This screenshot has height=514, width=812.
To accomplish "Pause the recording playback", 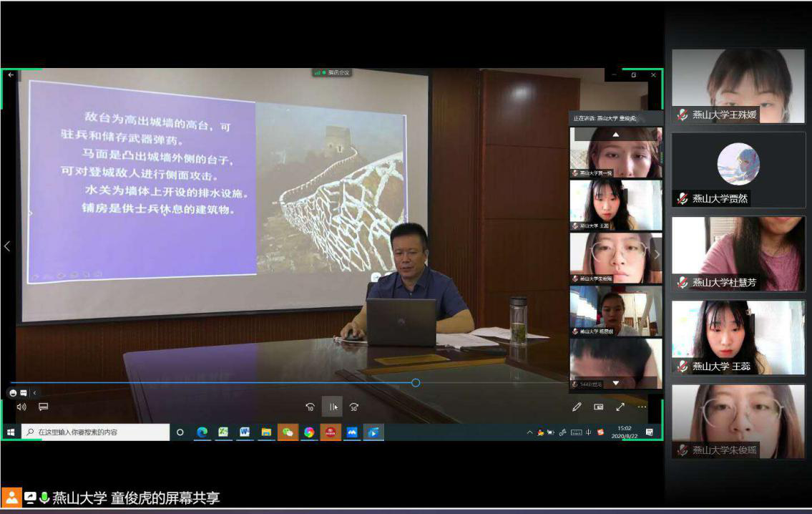I will click(x=333, y=407).
